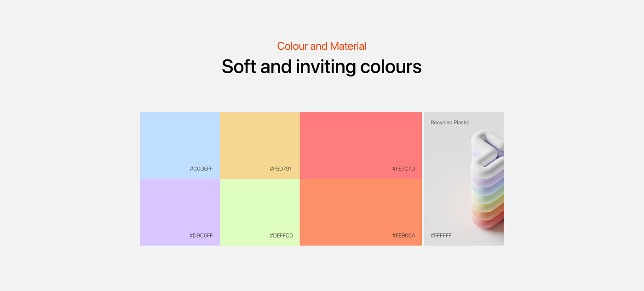Click the #F5D791 hex code label
This screenshot has height=291, width=644.
281,169
